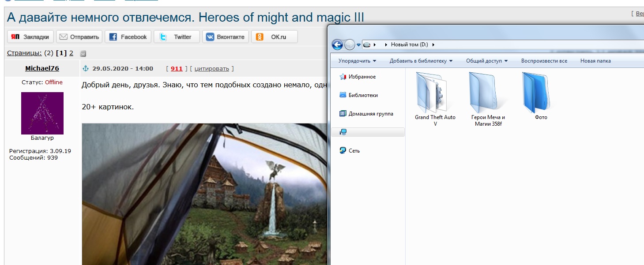Click цитировать to quote the post
The width and height of the screenshot is (644, 265).
212,68
